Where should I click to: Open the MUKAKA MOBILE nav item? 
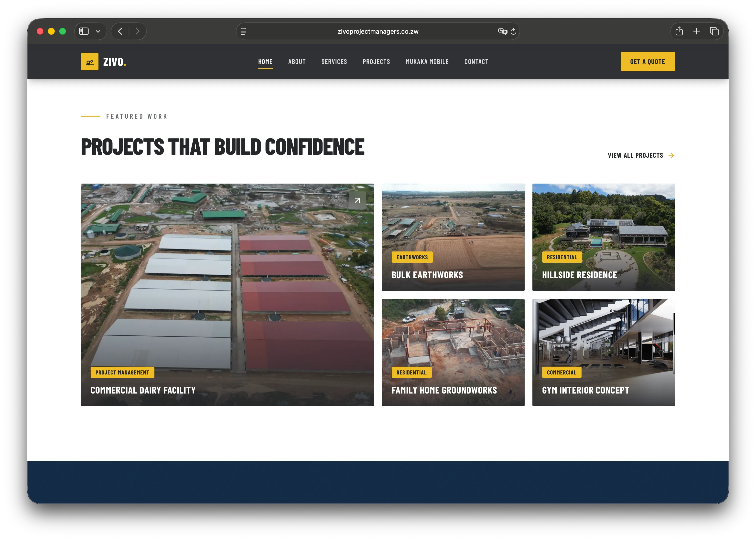pyautogui.click(x=427, y=62)
